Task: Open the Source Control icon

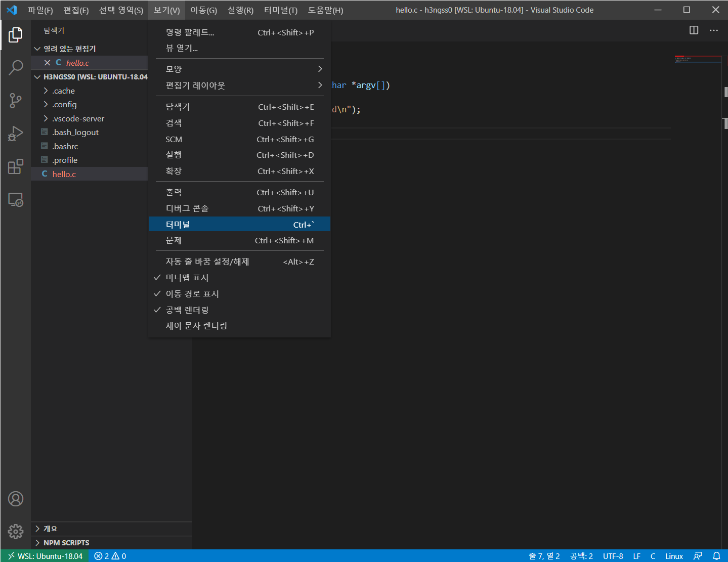Action: pyautogui.click(x=16, y=101)
